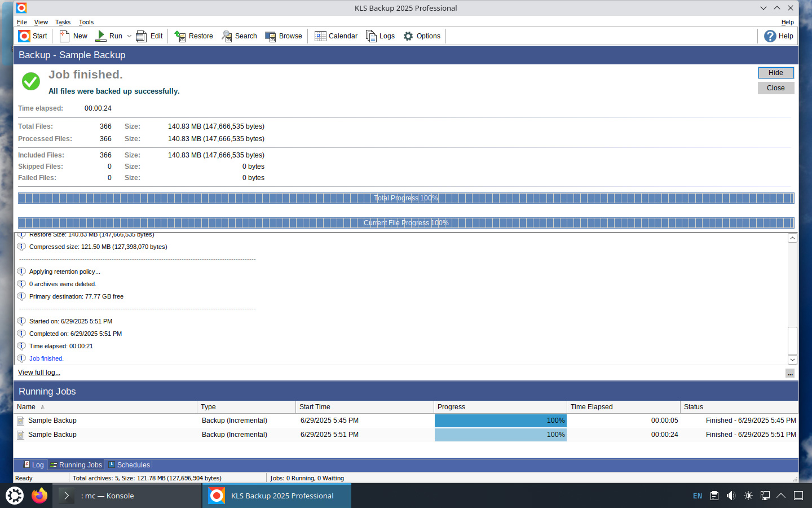
Task: Open the View menu
Action: (41, 22)
